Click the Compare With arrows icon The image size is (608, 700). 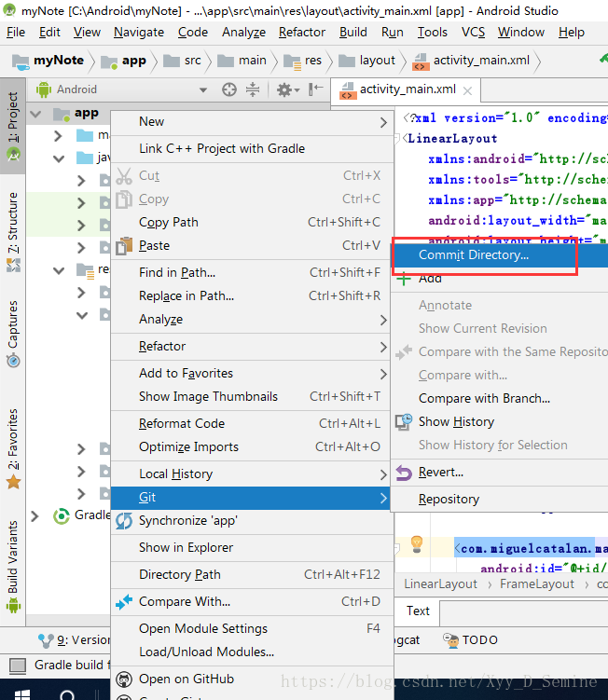[124, 602]
